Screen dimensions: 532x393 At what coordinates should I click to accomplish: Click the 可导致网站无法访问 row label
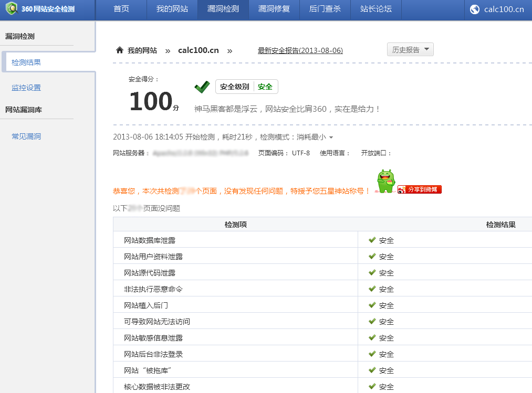coord(157,322)
